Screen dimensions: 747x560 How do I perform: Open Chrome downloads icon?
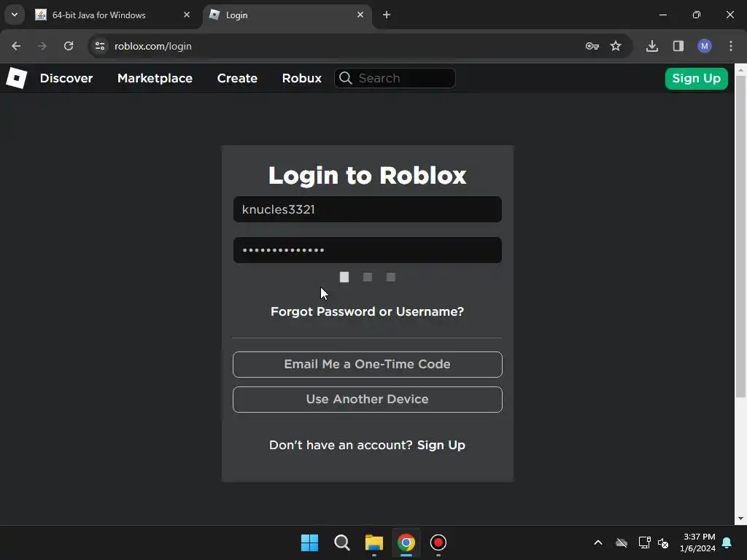(x=651, y=46)
